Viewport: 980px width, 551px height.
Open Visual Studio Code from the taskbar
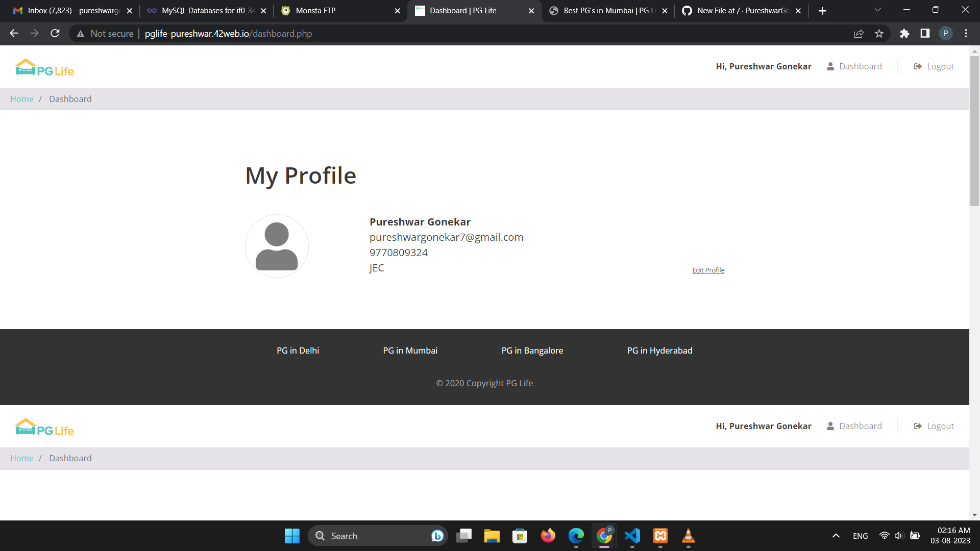[x=632, y=536]
